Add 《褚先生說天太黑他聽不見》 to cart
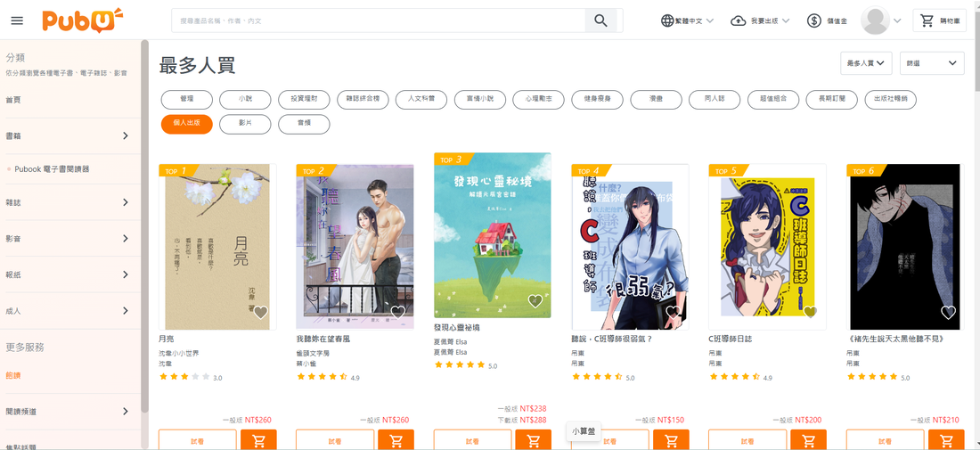 coord(946,440)
